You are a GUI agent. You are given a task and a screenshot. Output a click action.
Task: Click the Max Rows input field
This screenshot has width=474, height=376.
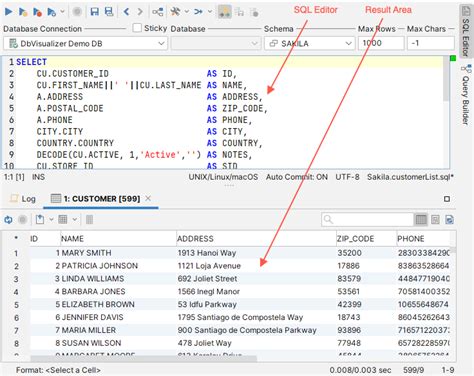tap(381, 43)
